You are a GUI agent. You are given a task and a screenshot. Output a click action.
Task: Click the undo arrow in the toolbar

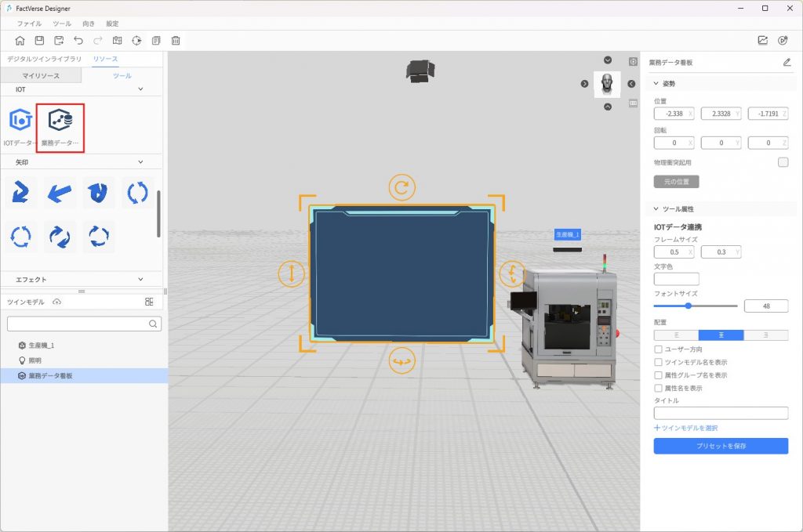coord(78,41)
